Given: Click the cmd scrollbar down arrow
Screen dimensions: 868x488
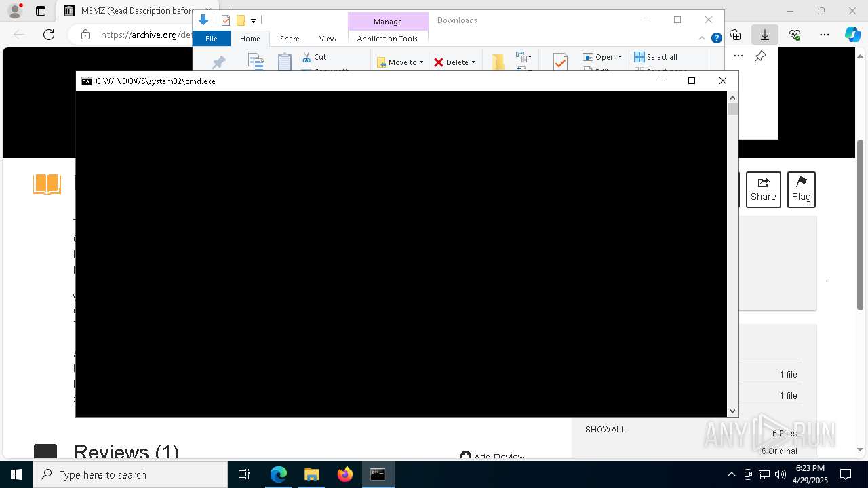Looking at the screenshot, I should (732, 411).
